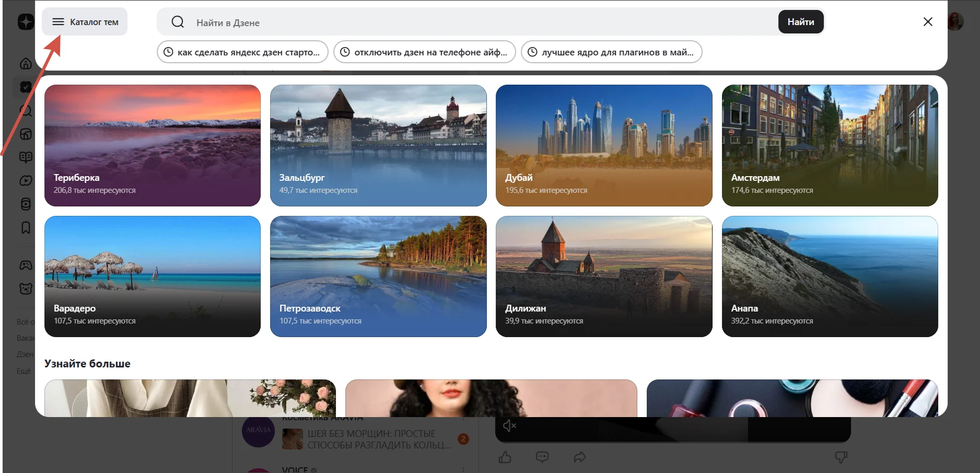Open the Териберка topic card
This screenshot has width=980, height=473.
coord(153,145)
